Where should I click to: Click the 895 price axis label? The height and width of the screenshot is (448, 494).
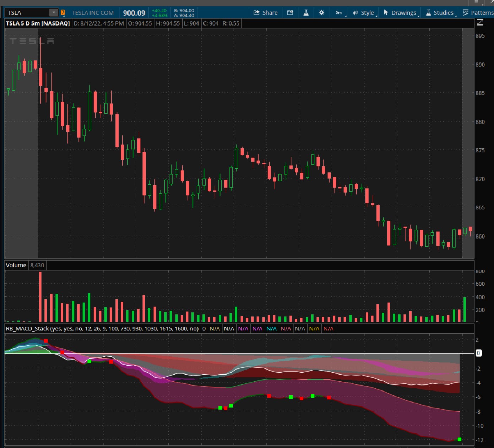(x=480, y=36)
